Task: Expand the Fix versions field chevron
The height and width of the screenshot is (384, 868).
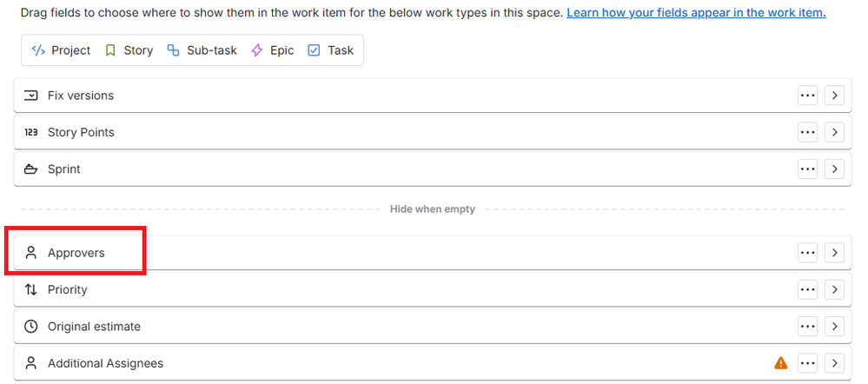Action: click(834, 96)
